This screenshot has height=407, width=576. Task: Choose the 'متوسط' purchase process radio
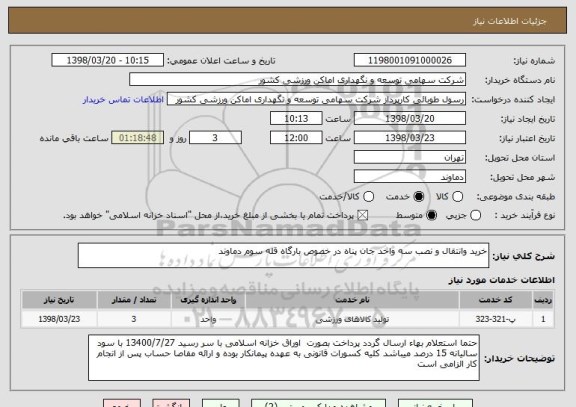coord(432,216)
